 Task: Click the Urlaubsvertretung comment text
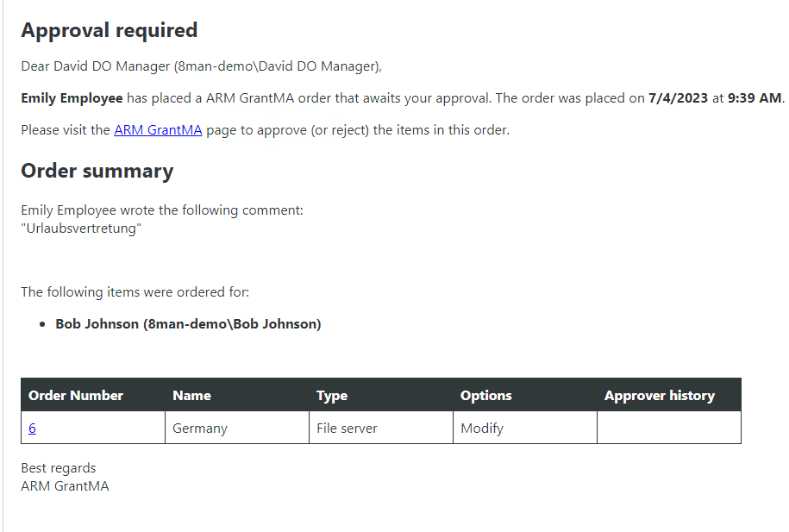(81, 229)
